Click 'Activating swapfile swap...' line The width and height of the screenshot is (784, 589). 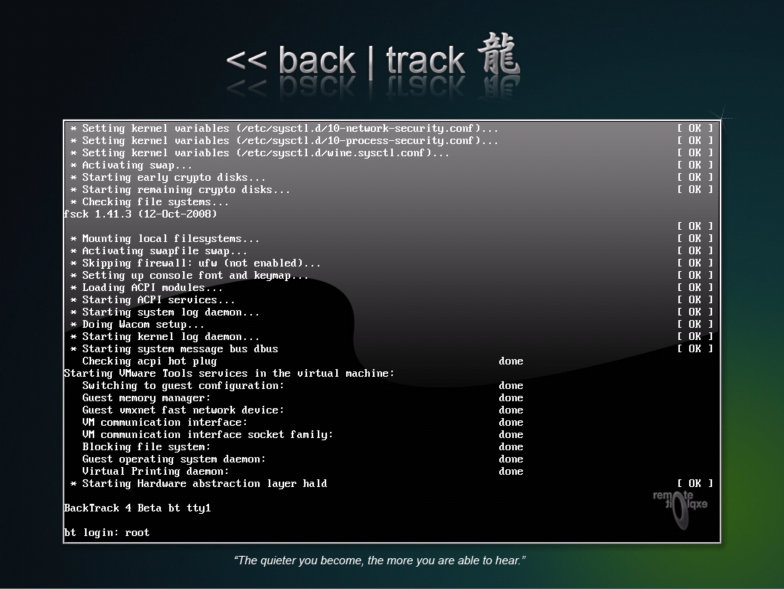point(158,251)
